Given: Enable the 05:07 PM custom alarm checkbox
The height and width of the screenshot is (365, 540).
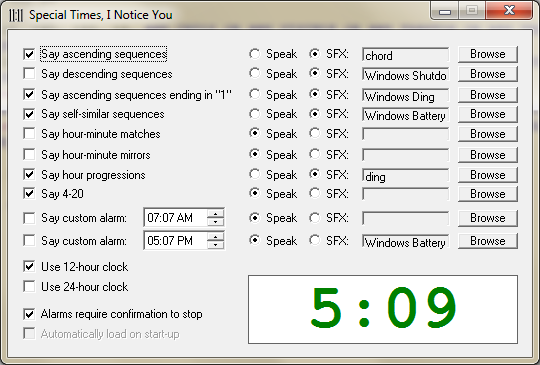Looking at the screenshot, I should coord(29,240).
